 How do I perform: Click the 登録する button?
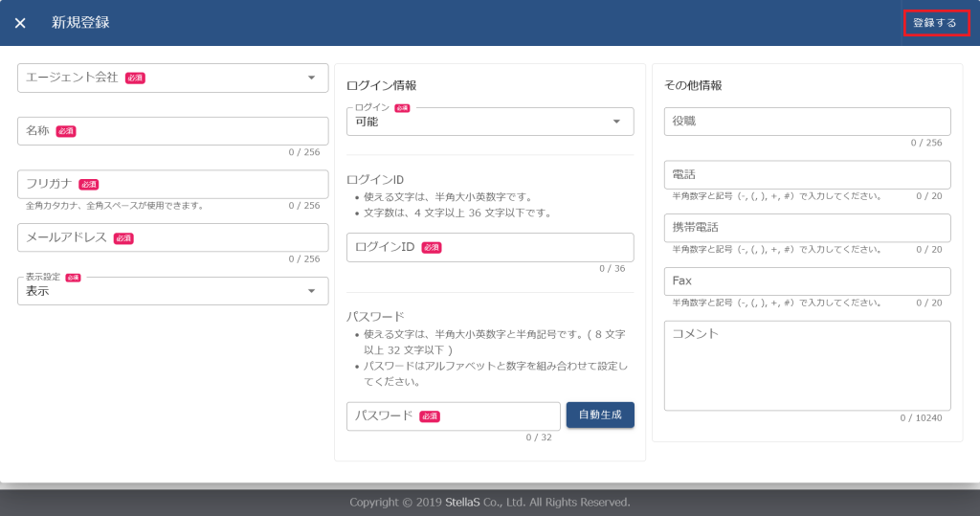(935, 23)
